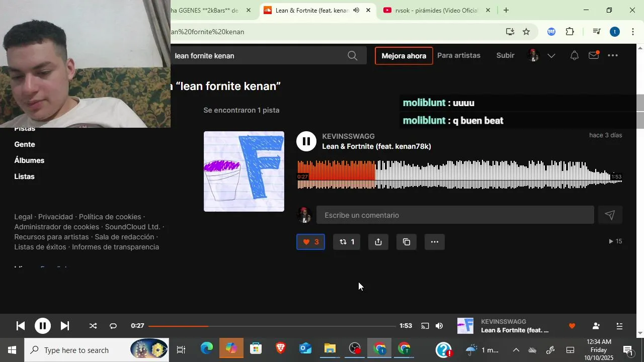Seek using the bottom progress bar
Image resolution: width=644 pixels, height=362 pixels.
(272, 326)
